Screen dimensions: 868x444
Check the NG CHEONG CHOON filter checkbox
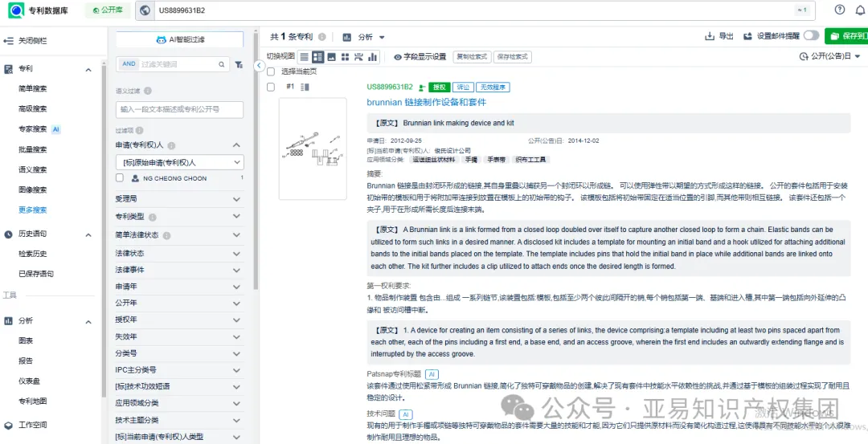coord(120,178)
